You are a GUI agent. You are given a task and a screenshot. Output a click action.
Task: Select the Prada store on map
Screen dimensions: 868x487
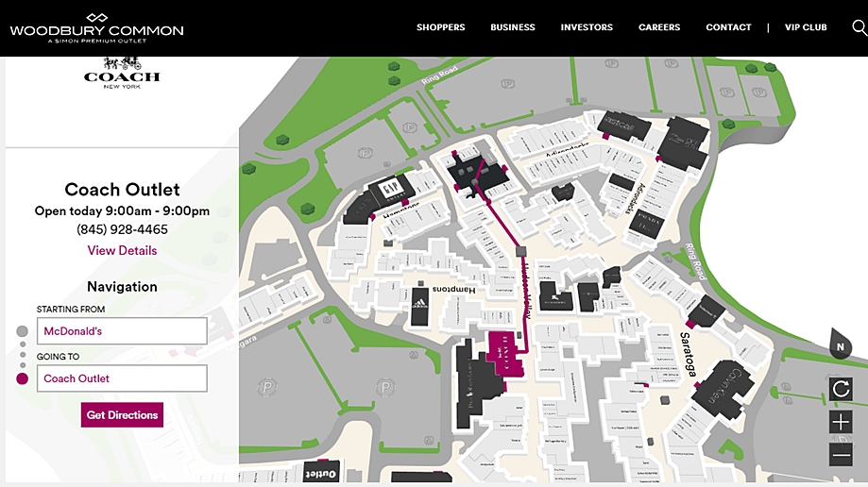[646, 224]
